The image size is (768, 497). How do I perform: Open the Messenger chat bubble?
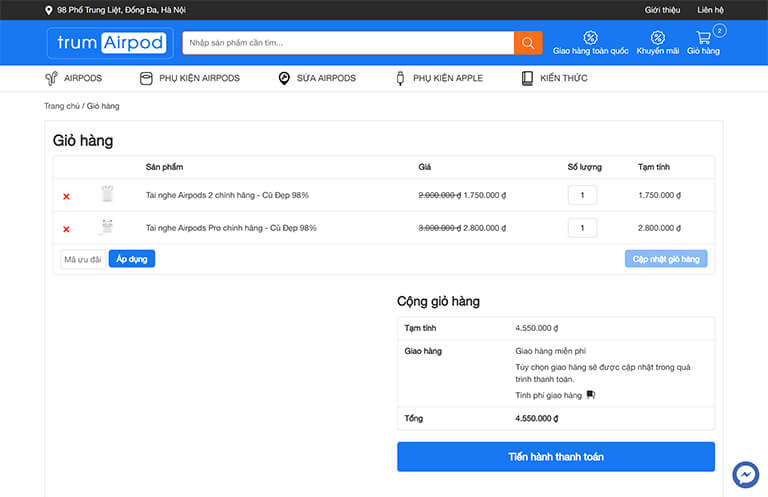click(745, 474)
